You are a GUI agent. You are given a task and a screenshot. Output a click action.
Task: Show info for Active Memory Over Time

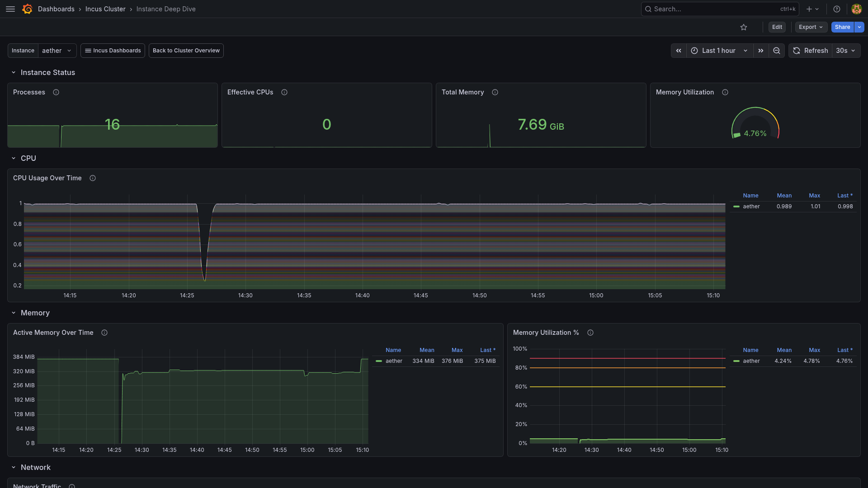(x=104, y=333)
